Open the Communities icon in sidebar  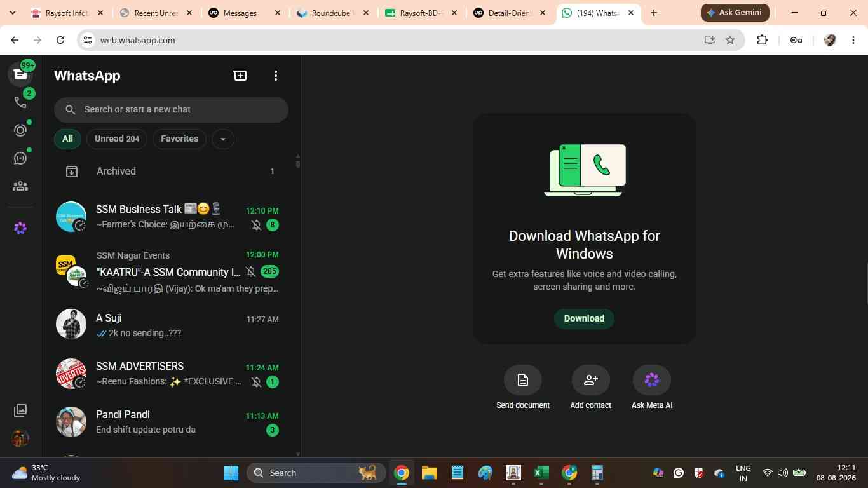20,186
